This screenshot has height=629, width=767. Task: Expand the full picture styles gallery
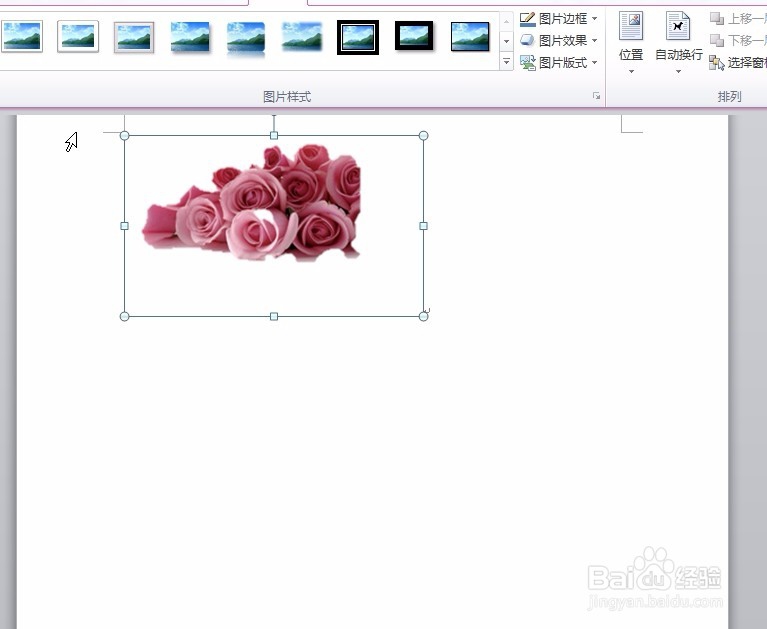point(506,62)
